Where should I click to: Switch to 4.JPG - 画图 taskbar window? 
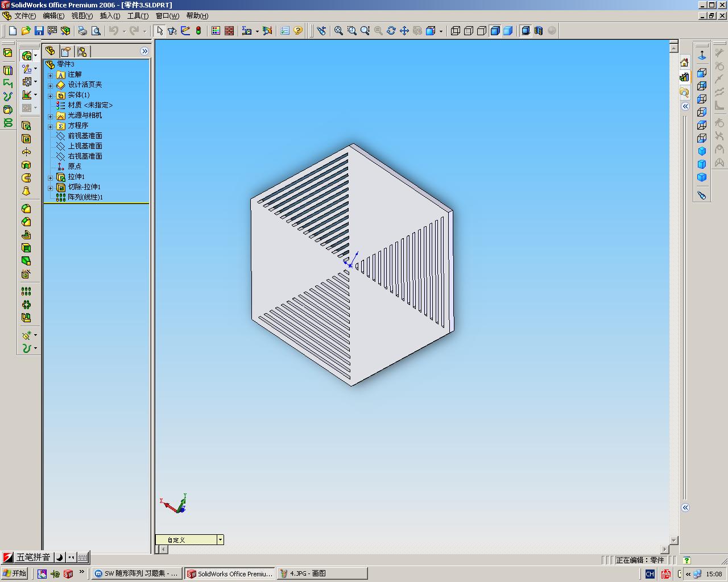(322, 573)
